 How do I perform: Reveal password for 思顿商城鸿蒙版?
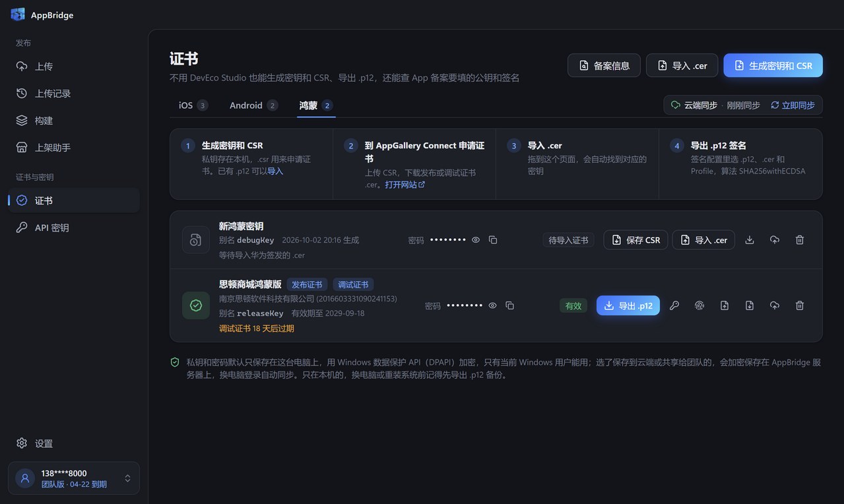click(x=492, y=305)
